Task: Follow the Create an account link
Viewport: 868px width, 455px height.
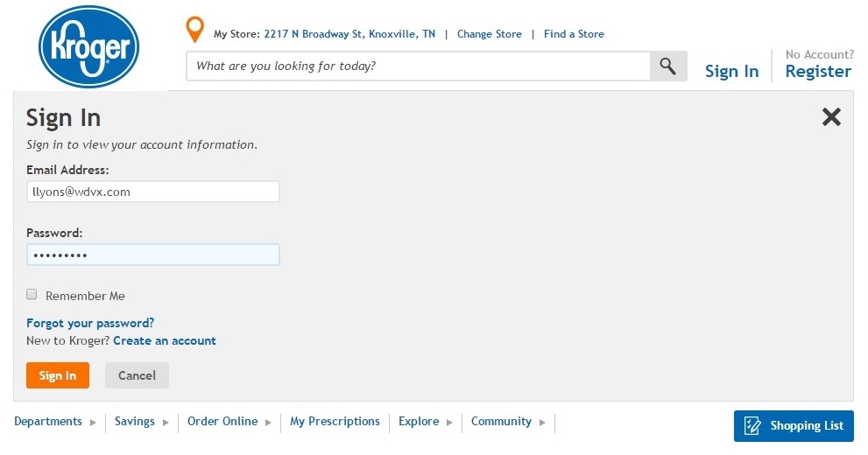Action: pos(165,340)
